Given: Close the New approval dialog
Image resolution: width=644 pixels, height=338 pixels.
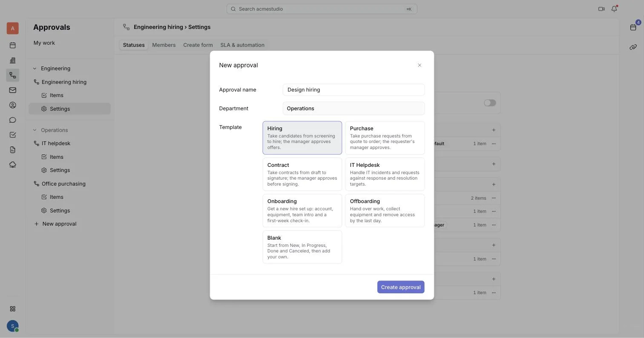Looking at the screenshot, I should pyautogui.click(x=420, y=65).
